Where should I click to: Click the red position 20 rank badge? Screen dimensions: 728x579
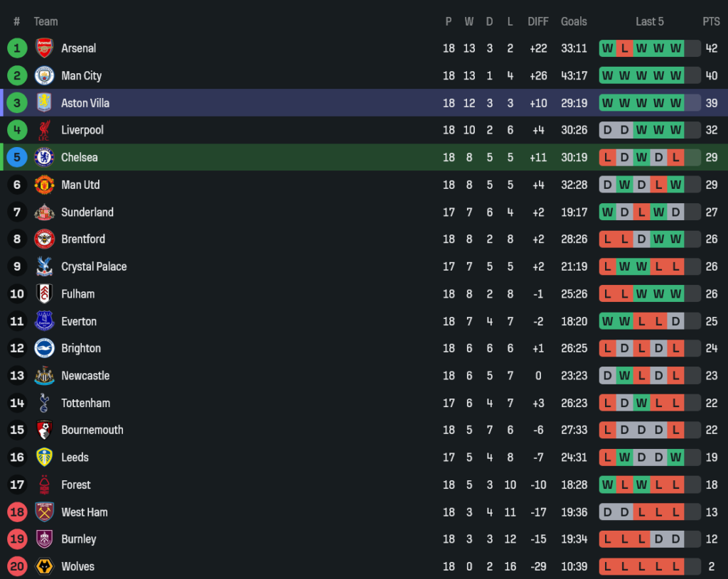point(17,566)
